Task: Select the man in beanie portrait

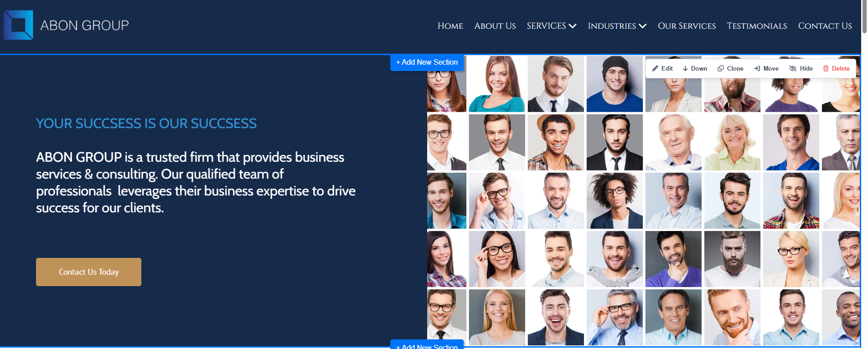Action: pos(615,84)
